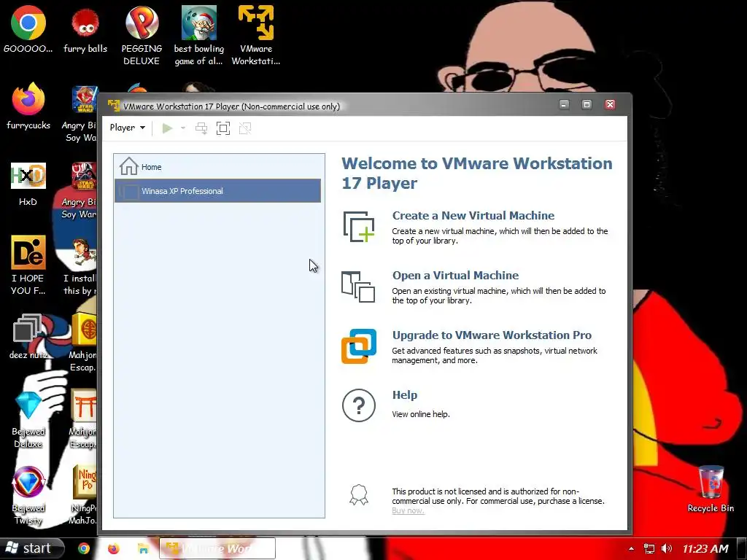Click the green Power On play button
The height and width of the screenshot is (560, 747).
(x=167, y=128)
